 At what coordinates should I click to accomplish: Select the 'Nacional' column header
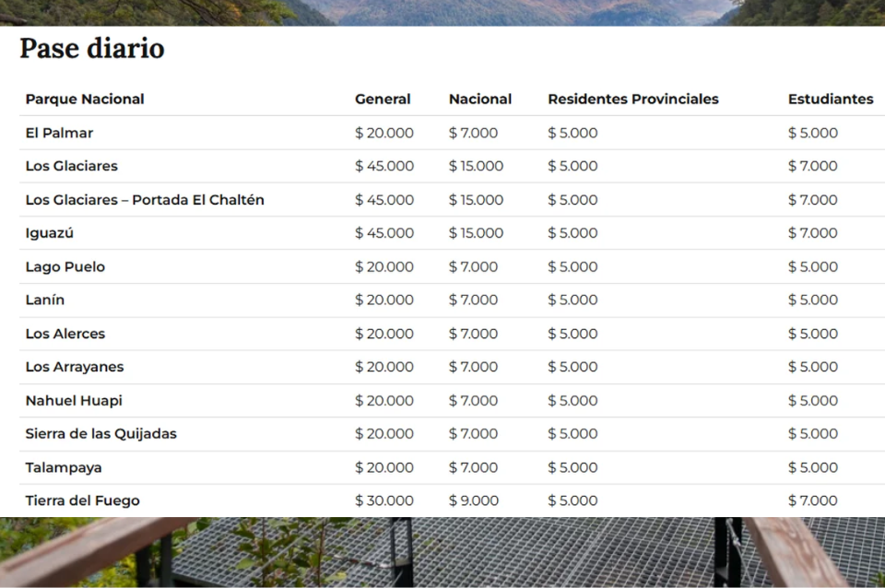click(479, 100)
